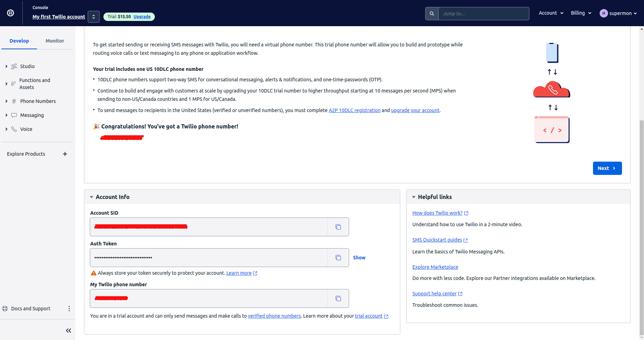
Task: Open the supermon user menu
Action: pos(618,13)
